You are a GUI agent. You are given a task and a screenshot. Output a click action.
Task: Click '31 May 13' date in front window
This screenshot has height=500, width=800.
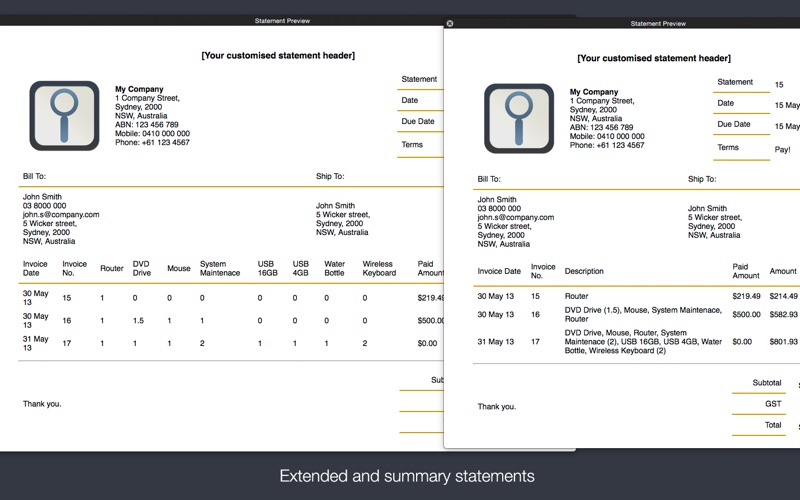[x=495, y=342]
